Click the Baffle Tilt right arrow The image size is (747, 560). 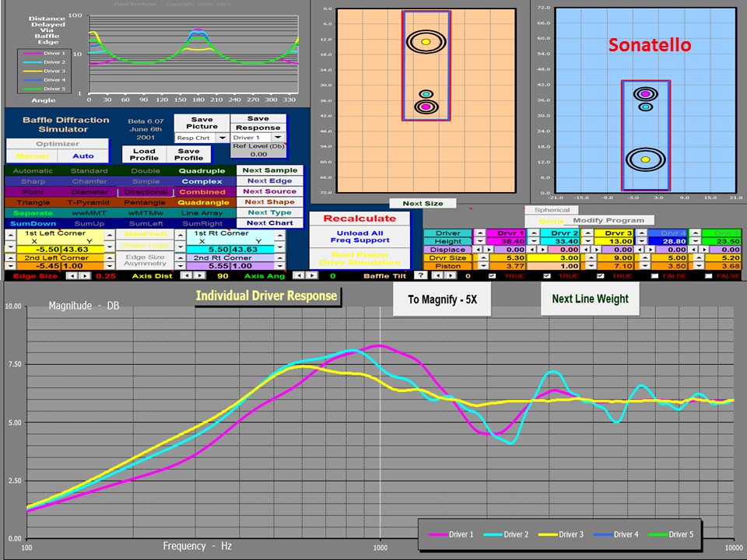click(451, 275)
